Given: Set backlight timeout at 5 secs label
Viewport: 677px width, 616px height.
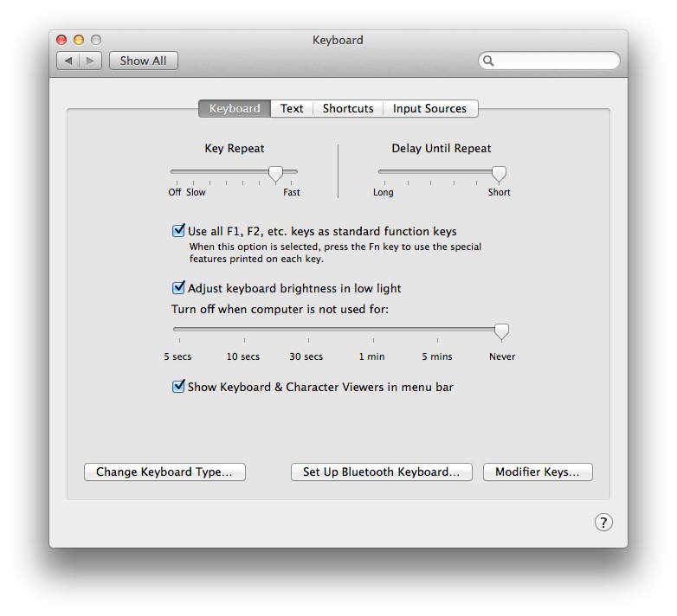Looking at the screenshot, I should pos(177,356).
